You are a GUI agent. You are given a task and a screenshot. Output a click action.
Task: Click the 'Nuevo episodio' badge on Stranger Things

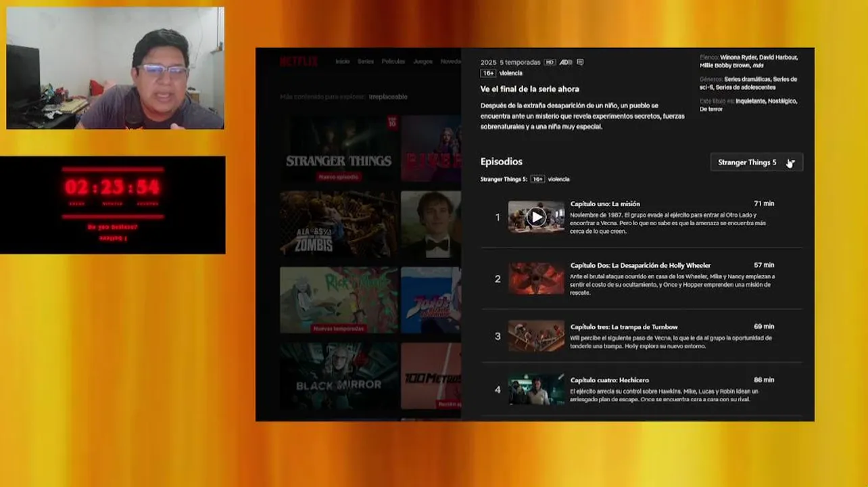tap(339, 177)
